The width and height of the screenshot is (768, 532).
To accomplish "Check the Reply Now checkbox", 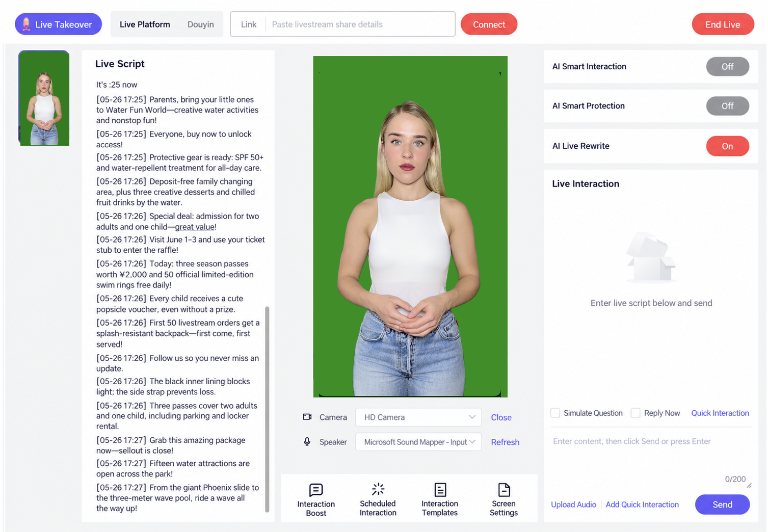I will (635, 413).
